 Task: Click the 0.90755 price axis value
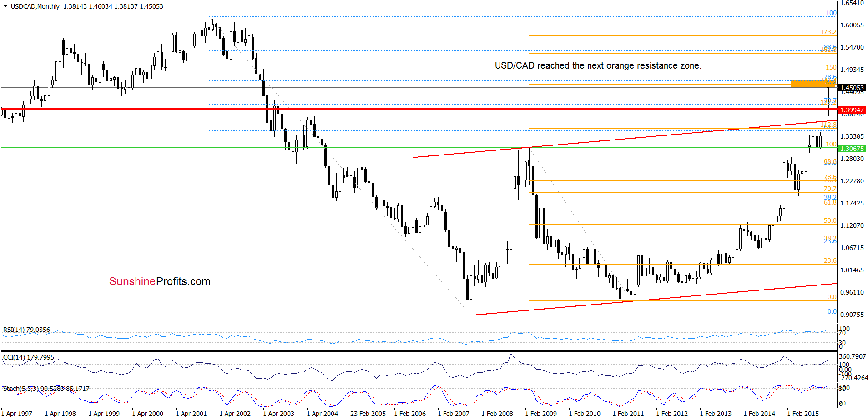tap(852, 315)
